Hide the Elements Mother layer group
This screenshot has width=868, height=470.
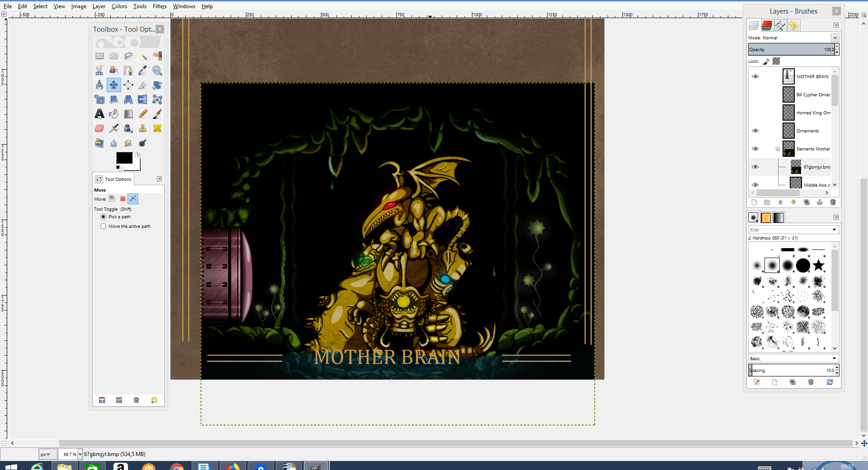coord(755,149)
